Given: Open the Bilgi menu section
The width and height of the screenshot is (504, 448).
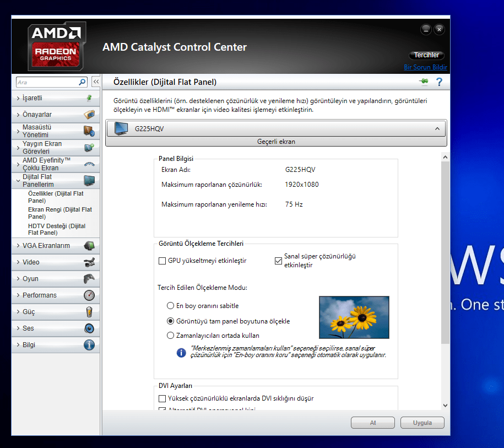Looking at the screenshot, I should tap(56, 345).
